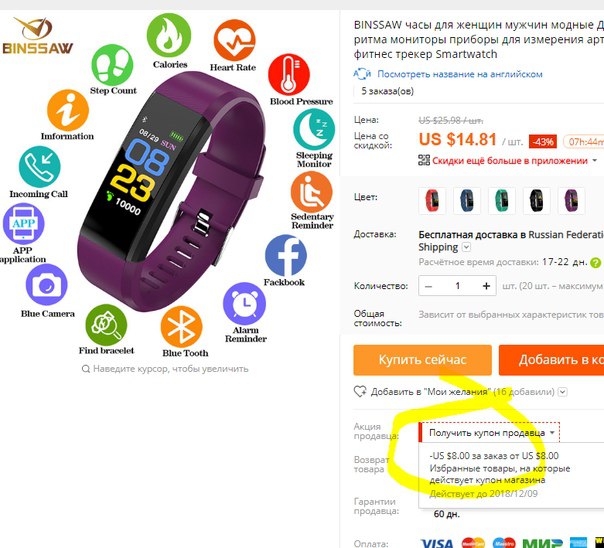The width and height of the screenshot is (604, 548).
Task: Pick the black bracelet color variant
Action: (x=537, y=201)
